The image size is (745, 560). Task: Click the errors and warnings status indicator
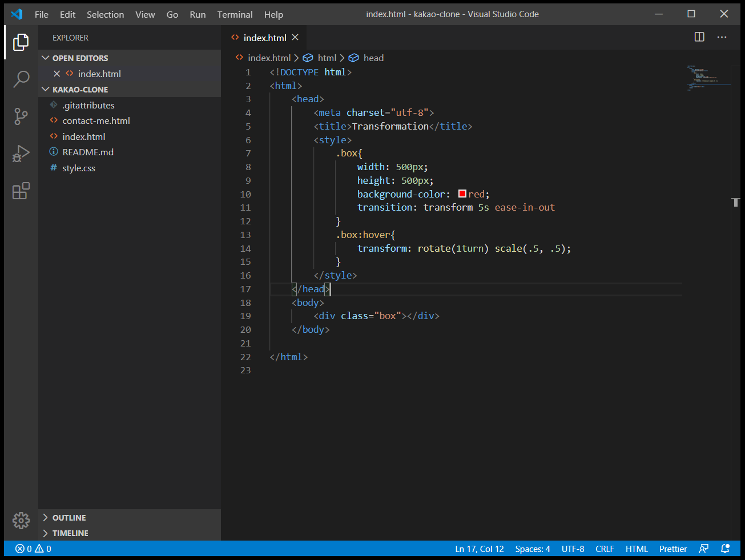point(33,549)
